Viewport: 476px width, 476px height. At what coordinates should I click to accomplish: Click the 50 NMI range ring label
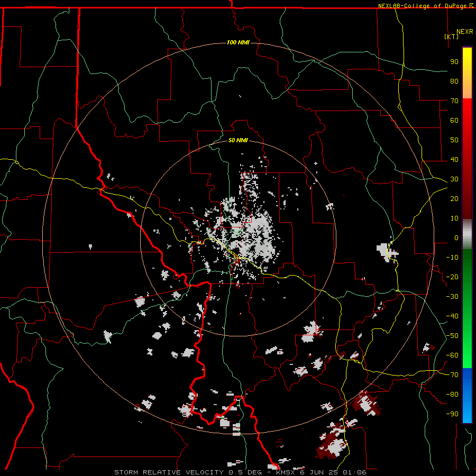click(238, 140)
